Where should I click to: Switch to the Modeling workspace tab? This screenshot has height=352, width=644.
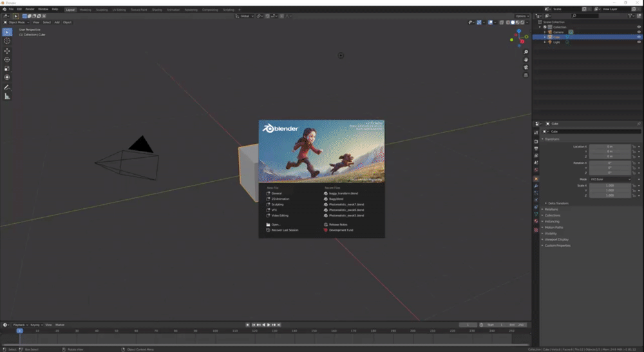pos(86,10)
